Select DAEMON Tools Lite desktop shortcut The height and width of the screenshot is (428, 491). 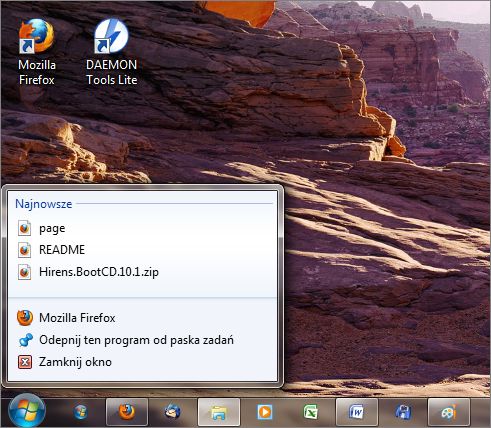coord(111,52)
